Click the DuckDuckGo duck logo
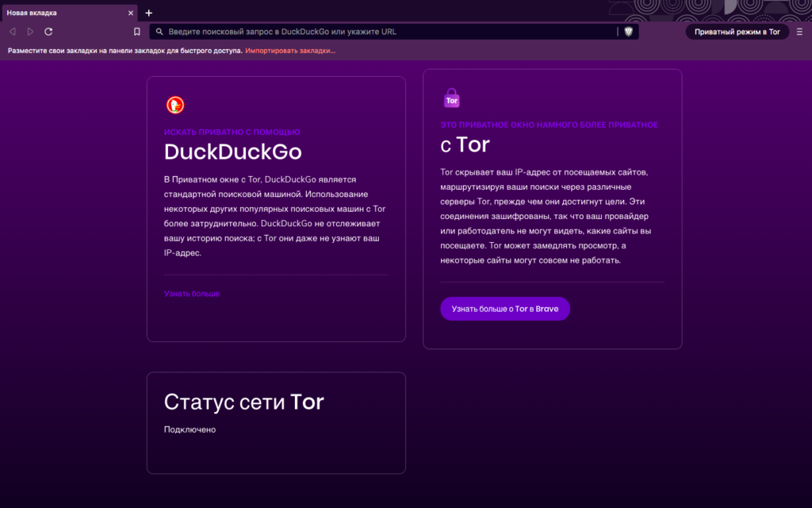Viewport: 812px width, 508px height. point(174,105)
